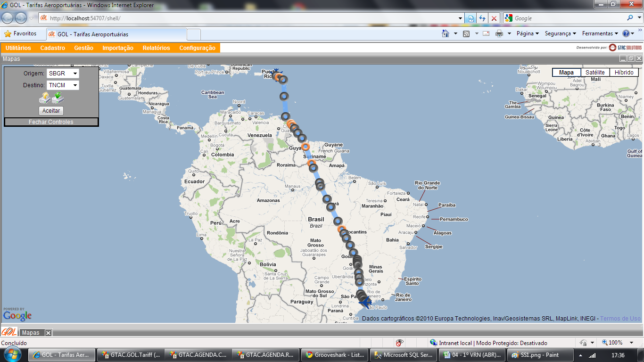Image resolution: width=644 pixels, height=362 pixels.
Task: Switch map to Híbrido view
Action: click(x=624, y=73)
